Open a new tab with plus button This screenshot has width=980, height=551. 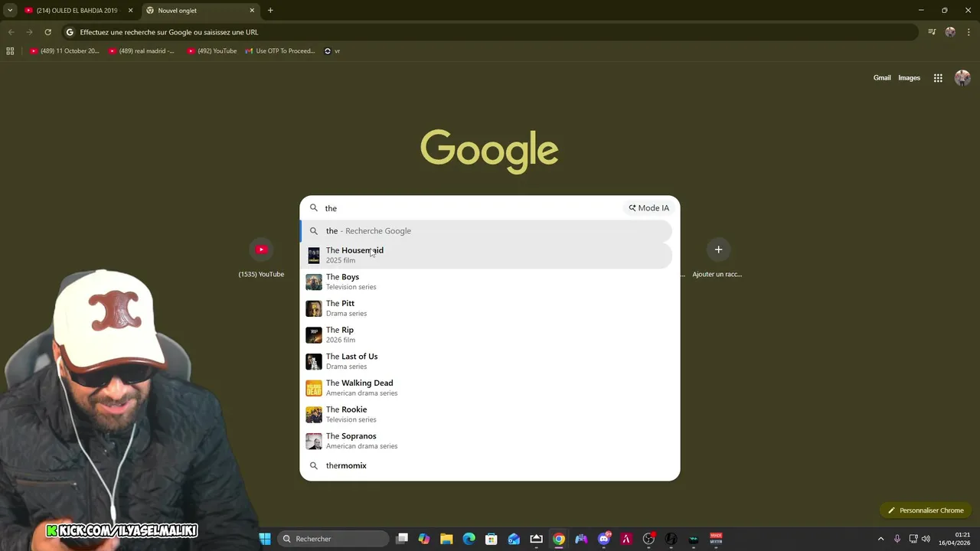coord(270,11)
